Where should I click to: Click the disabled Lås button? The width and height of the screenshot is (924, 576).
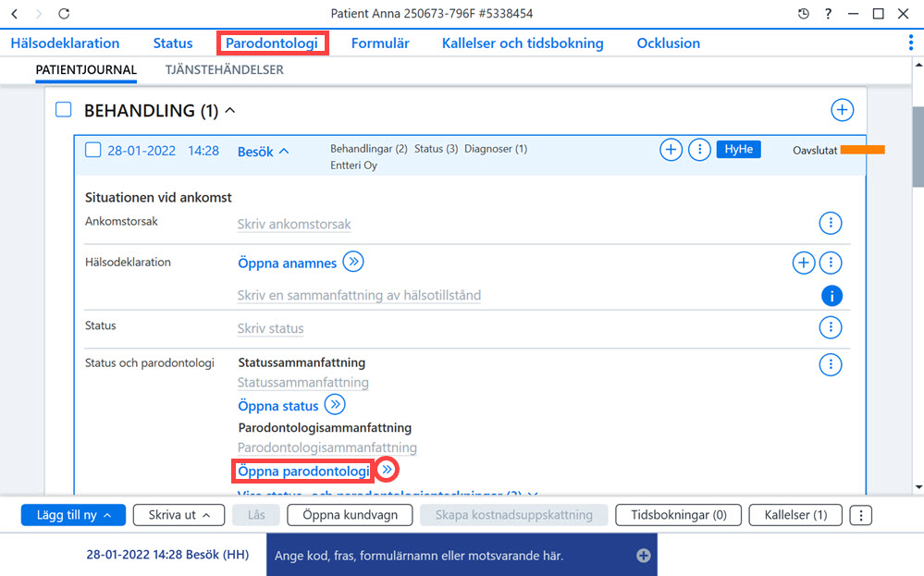(x=256, y=515)
